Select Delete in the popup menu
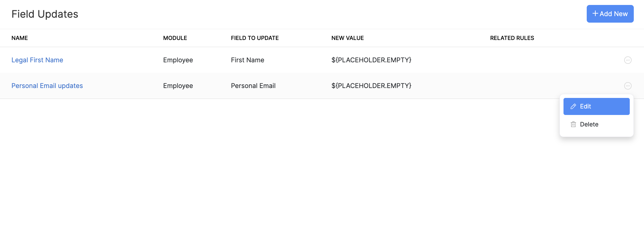Image resolution: width=644 pixels, height=238 pixels. (x=589, y=124)
